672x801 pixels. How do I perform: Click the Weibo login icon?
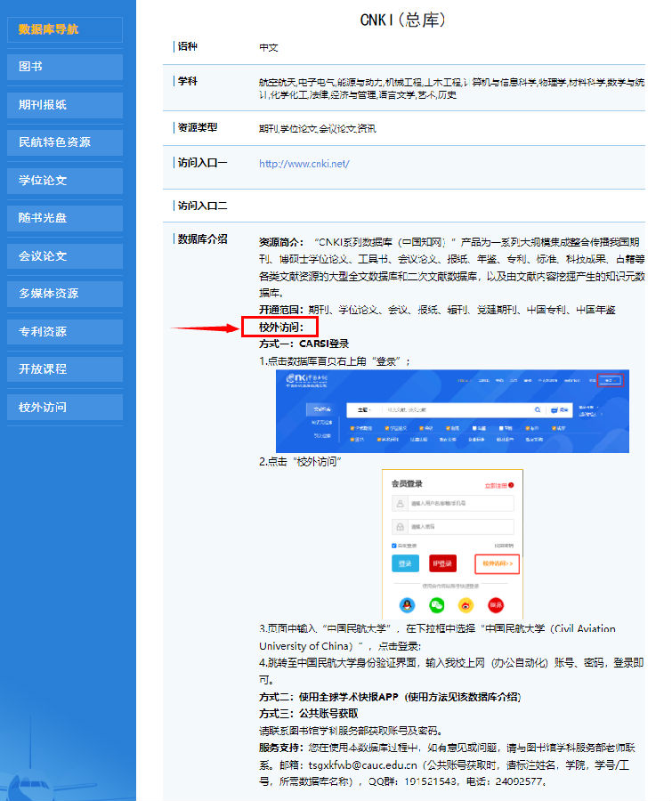466,604
